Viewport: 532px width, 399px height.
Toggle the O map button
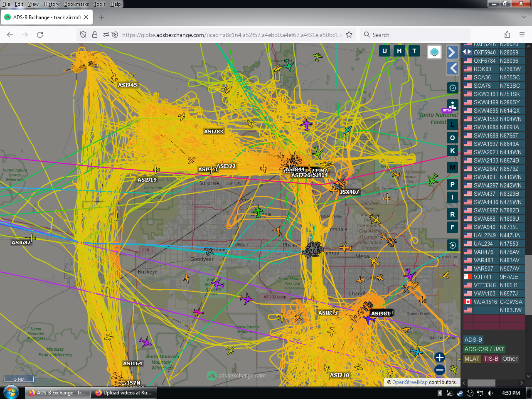point(453,138)
